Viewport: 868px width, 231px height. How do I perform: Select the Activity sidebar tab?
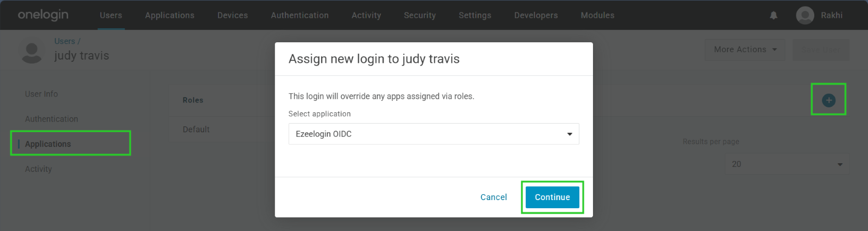tap(39, 169)
